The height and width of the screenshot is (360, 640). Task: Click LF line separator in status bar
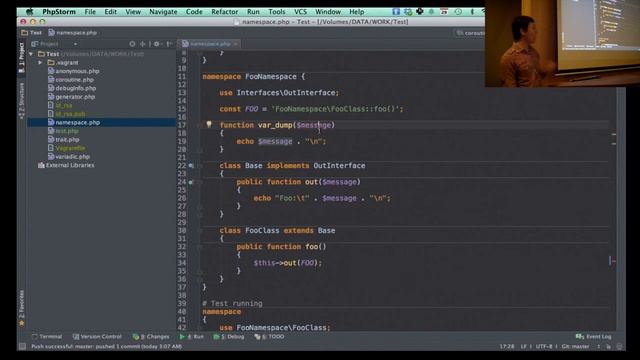click(x=523, y=347)
